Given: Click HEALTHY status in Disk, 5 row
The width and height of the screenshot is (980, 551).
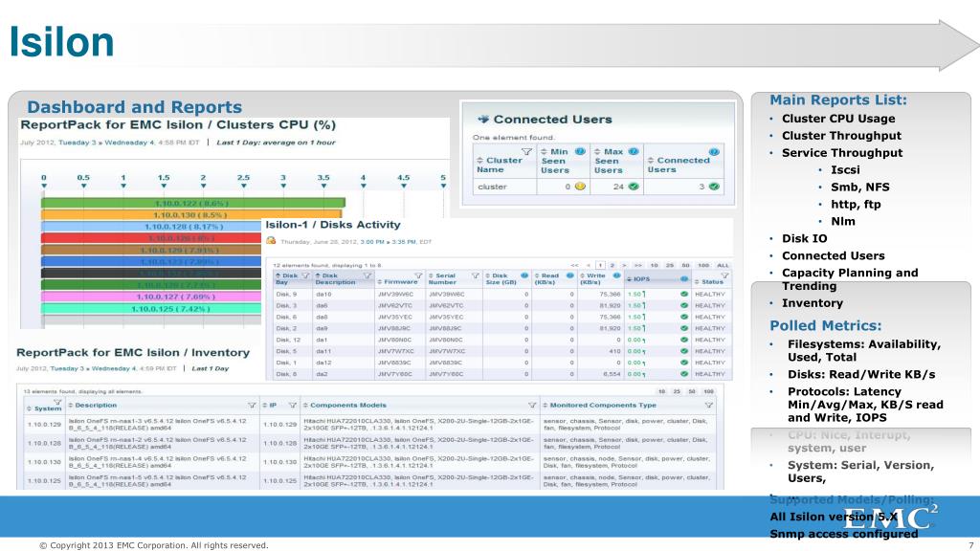Looking at the screenshot, I should (710, 351).
